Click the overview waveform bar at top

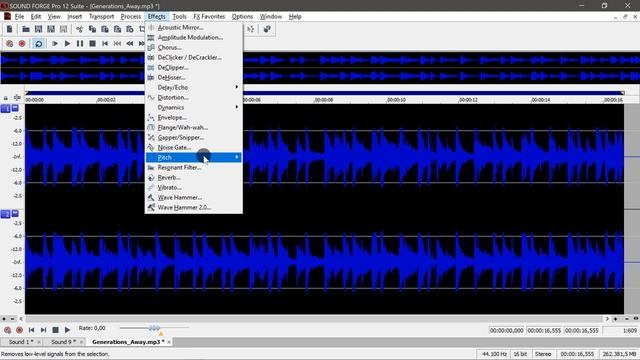click(x=320, y=68)
